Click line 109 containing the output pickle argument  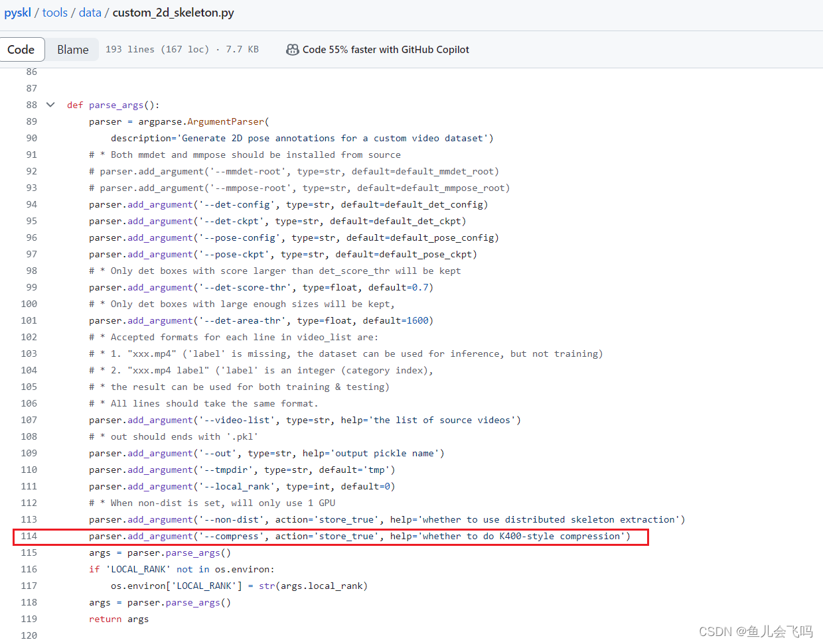coord(265,453)
